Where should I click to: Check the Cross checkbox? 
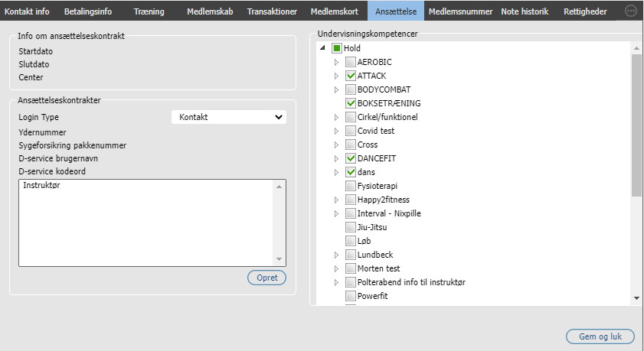(x=351, y=145)
